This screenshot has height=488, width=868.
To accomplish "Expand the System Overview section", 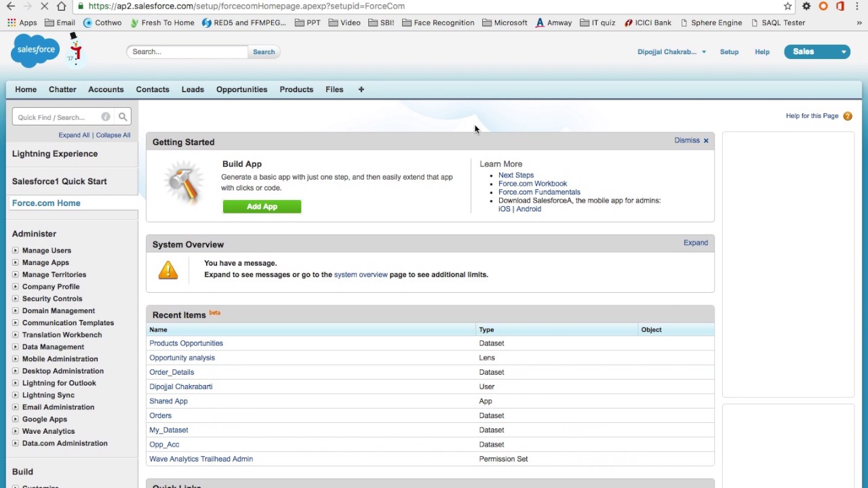I will pos(695,243).
